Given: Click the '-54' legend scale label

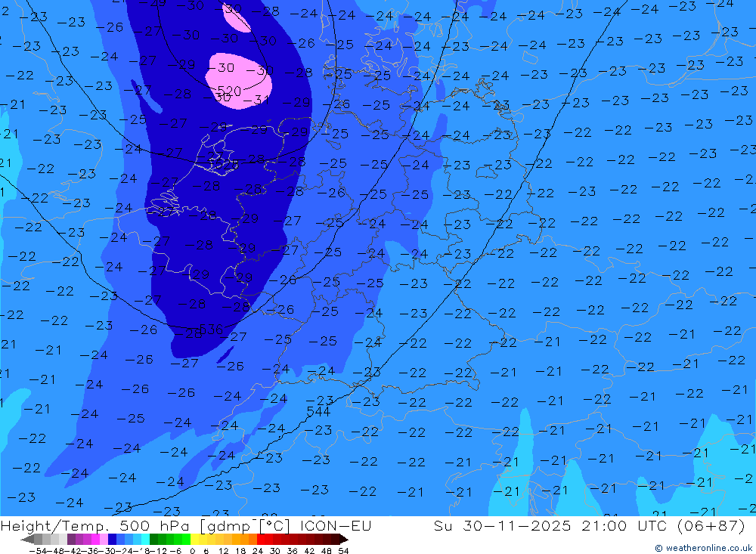Looking at the screenshot, I should [39, 551].
